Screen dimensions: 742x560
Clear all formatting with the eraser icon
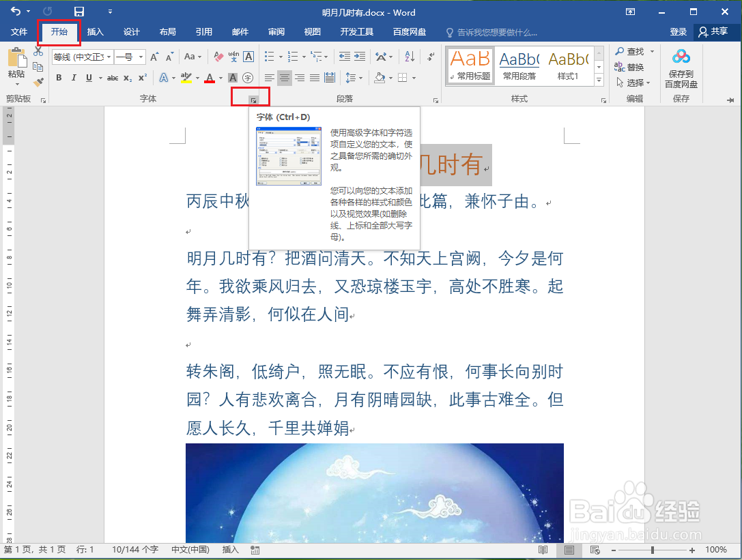218,57
